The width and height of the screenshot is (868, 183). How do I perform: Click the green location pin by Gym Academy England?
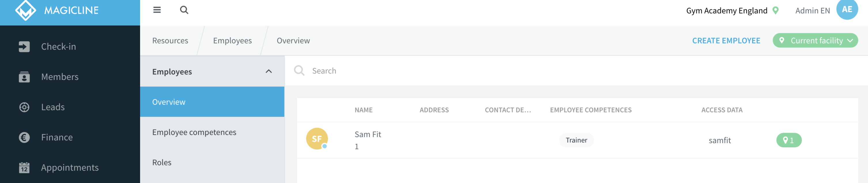(x=775, y=10)
